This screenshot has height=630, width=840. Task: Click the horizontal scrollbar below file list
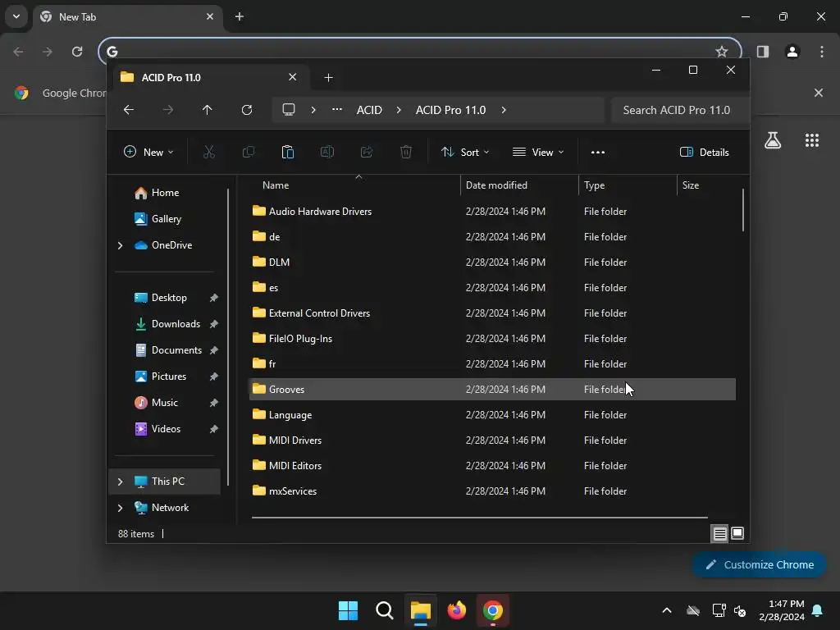(x=479, y=518)
